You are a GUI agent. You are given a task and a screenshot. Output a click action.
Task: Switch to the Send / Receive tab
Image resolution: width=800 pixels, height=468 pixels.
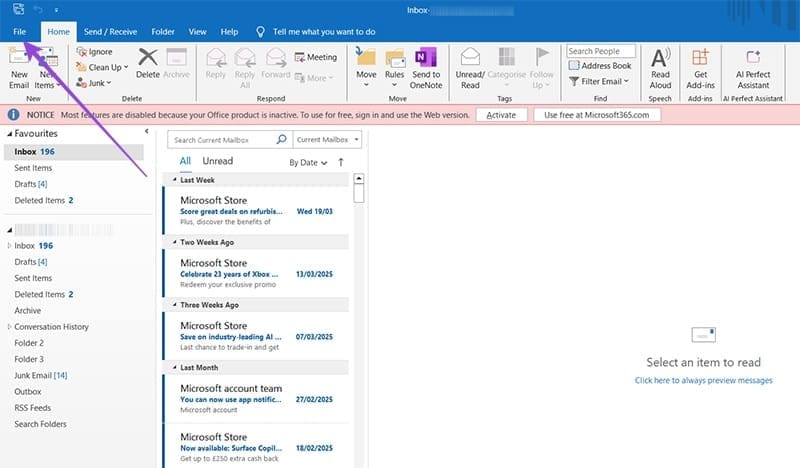pyautogui.click(x=110, y=32)
